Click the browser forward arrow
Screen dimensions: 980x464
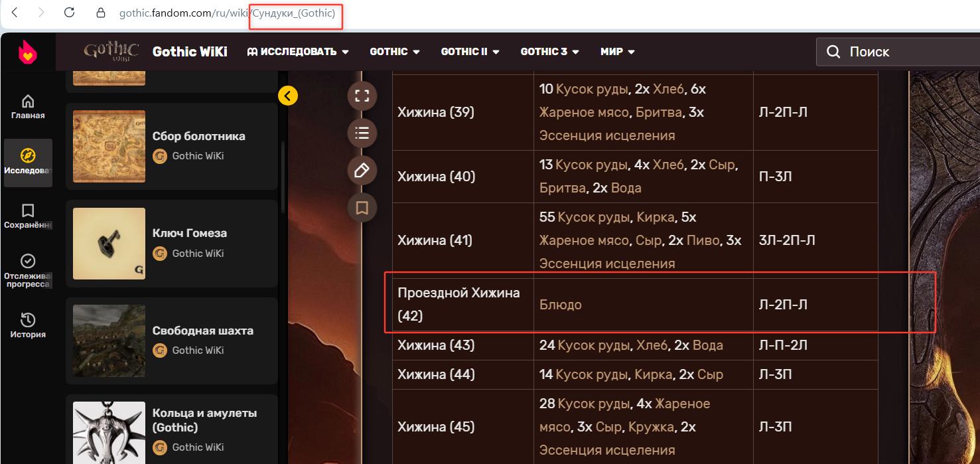coord(42,12)
